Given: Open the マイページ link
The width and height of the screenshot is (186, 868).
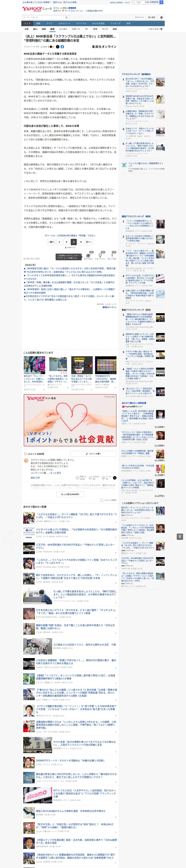Looking at the screenshot, I should click(x=139, y=18).
